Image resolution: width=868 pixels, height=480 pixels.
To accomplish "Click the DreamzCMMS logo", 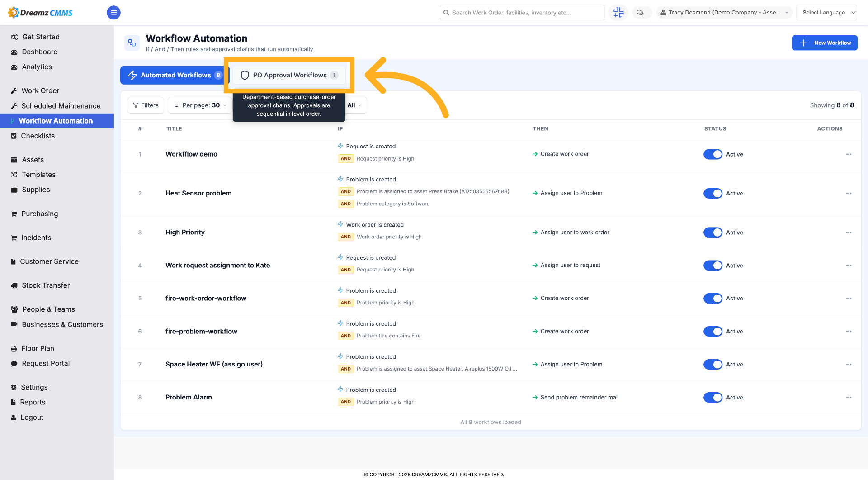I will [x=40, y=12].
